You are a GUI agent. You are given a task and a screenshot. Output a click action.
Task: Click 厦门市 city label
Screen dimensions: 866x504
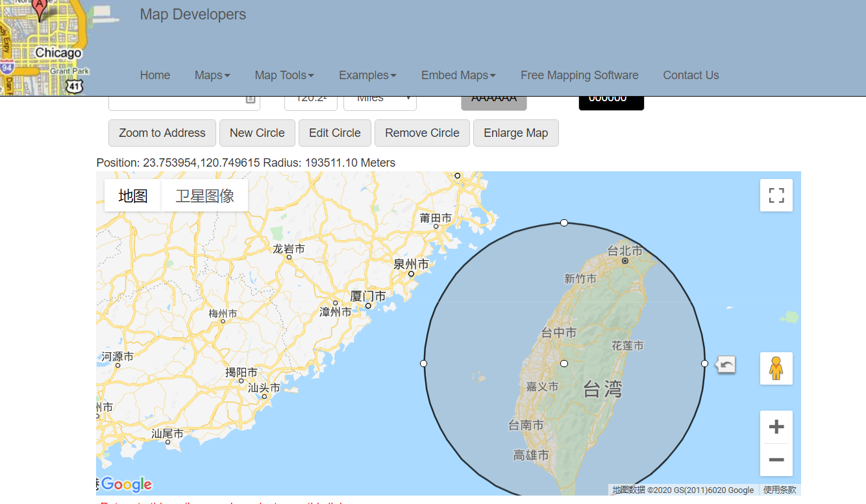pos(368,296)
